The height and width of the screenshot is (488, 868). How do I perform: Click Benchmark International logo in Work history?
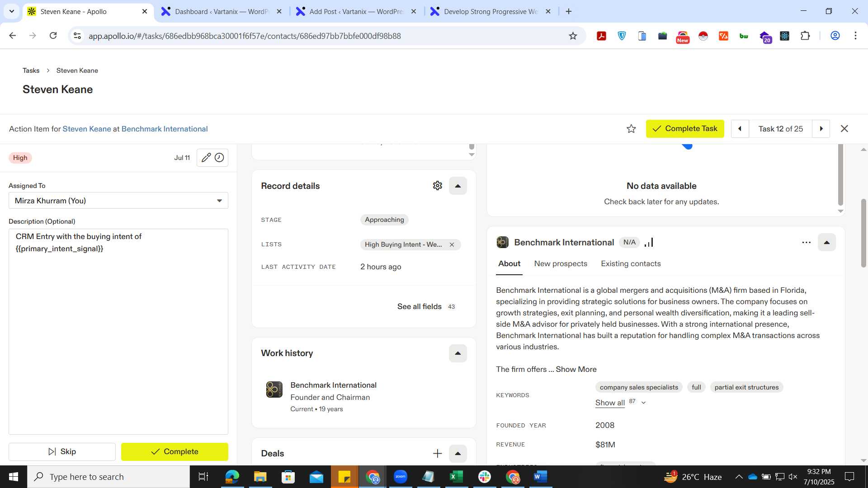tap(274, 389)
